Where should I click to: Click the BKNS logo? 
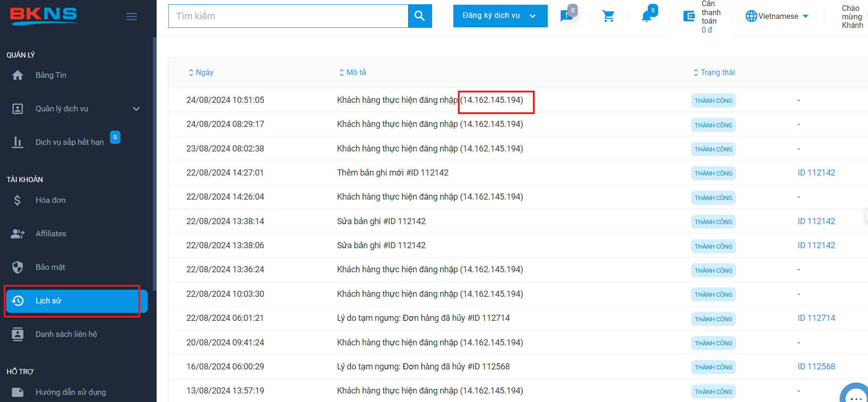click(x=43, y=16)
